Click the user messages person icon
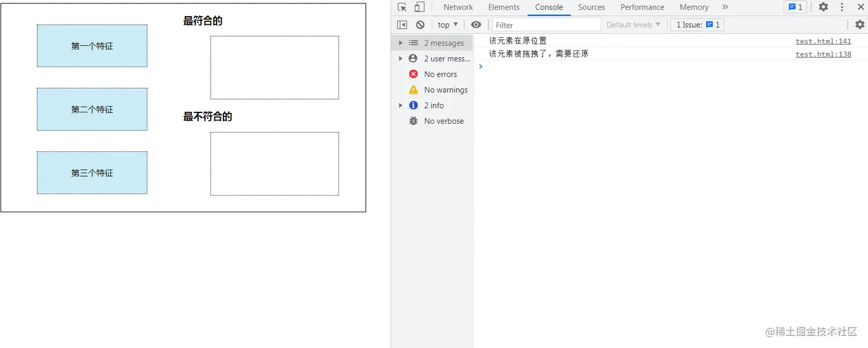Image resolution: width=868 pixels, height=348 pixels. coord(413,58)
